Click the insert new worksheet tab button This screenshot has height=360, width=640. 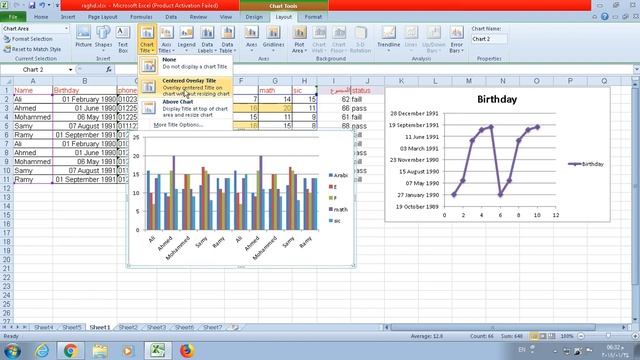235,327
